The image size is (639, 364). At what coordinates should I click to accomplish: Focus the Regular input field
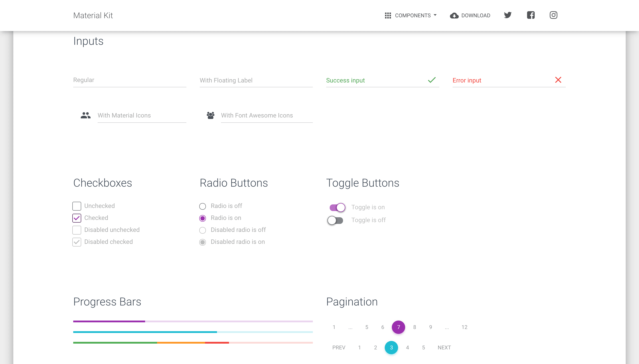coord(130,80)
